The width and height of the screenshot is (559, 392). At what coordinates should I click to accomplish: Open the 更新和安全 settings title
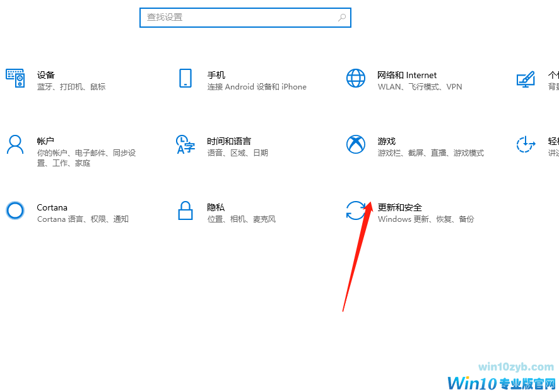click(x=399, y=207)
